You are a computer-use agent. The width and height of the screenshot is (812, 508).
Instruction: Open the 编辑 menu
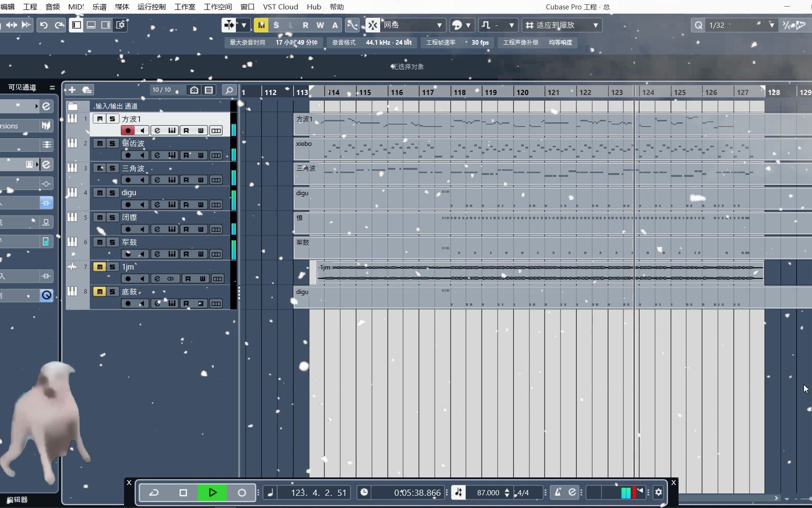tap(8, 7)
